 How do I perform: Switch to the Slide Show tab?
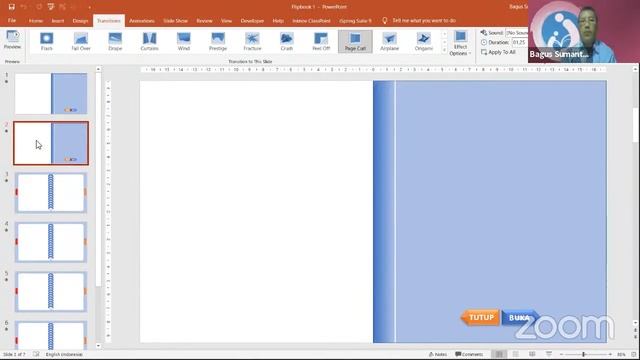[176, 21]
